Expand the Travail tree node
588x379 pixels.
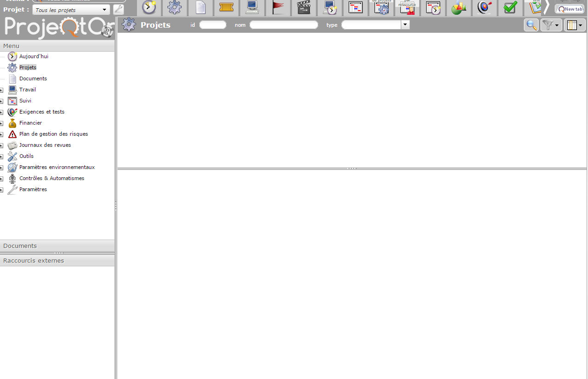2,90
